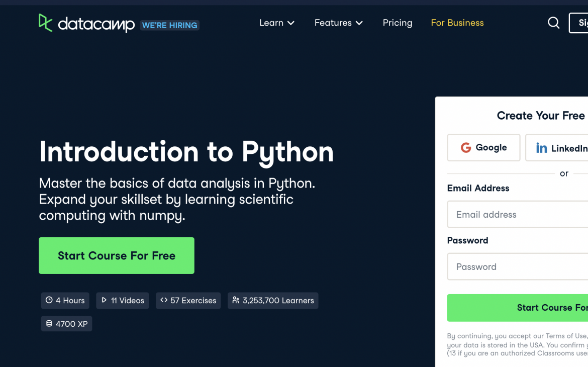Click the course description paragraph

(177, 199)
